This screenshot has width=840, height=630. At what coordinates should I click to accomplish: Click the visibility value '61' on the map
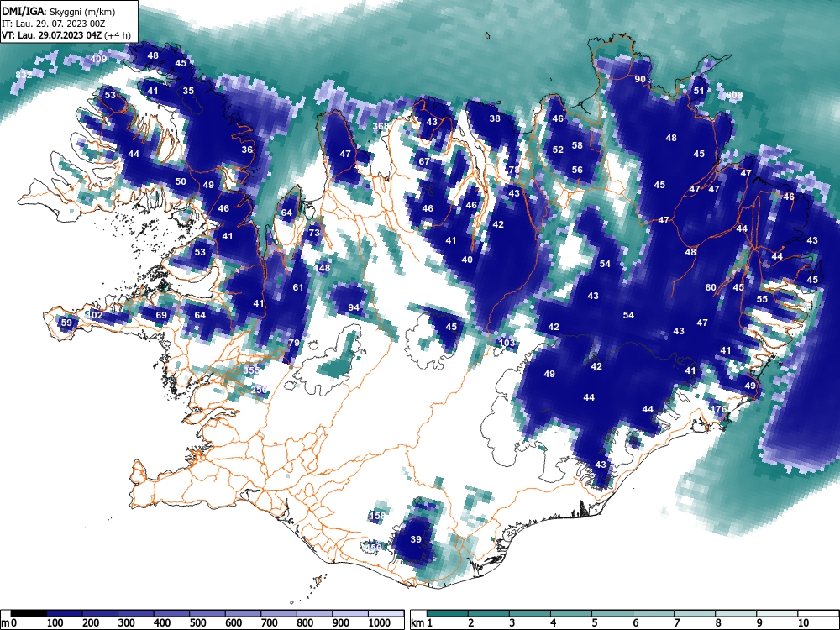click(x=298, y=287)
